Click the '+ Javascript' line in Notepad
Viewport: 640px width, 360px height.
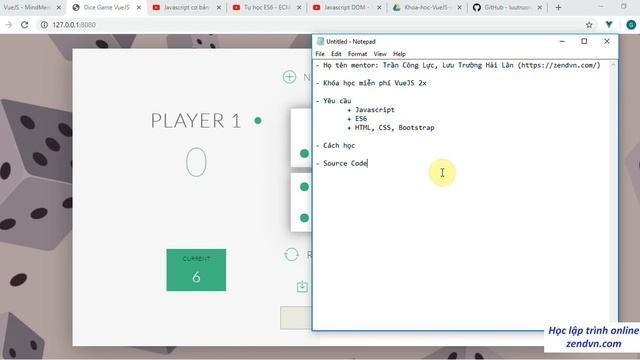tap(371, 110)
